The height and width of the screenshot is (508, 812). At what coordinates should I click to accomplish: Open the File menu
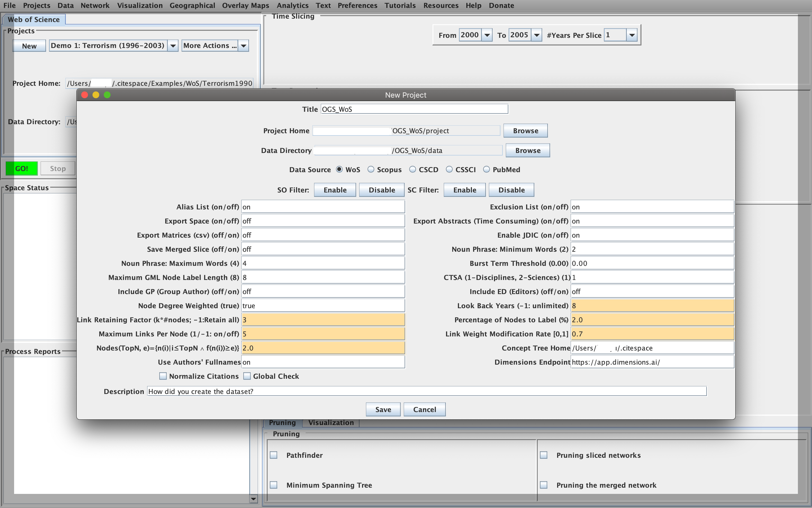point(9,5)
